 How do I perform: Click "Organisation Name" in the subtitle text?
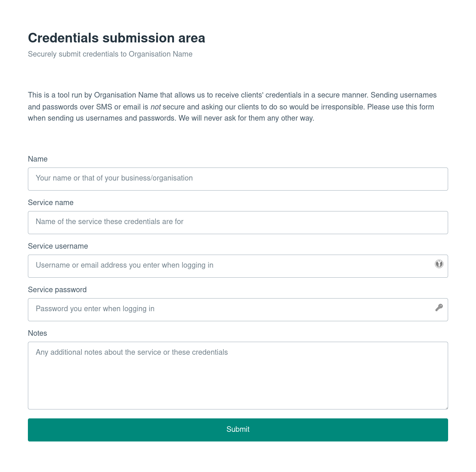tap(160, 54)
